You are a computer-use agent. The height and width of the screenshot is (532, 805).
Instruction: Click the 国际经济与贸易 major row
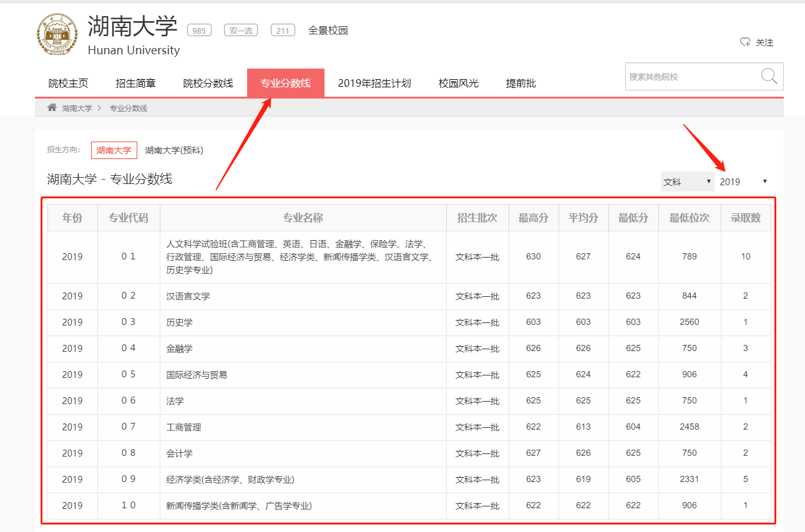[409, 375]
